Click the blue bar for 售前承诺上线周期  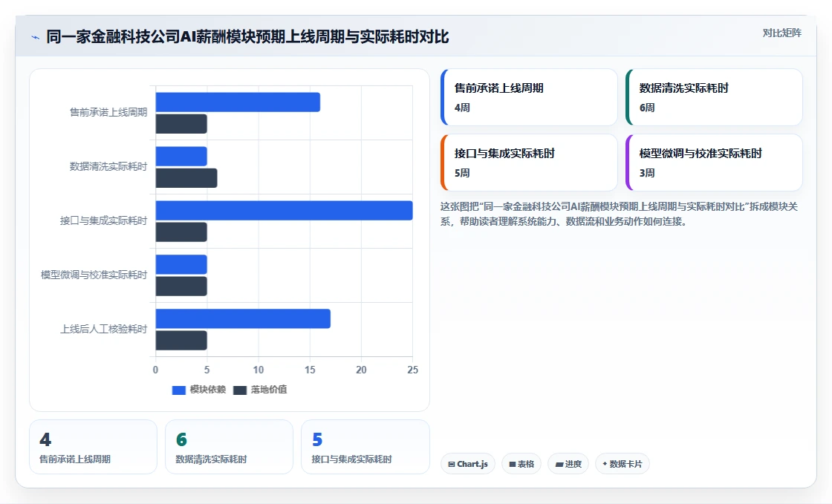[x=238, y=102]
